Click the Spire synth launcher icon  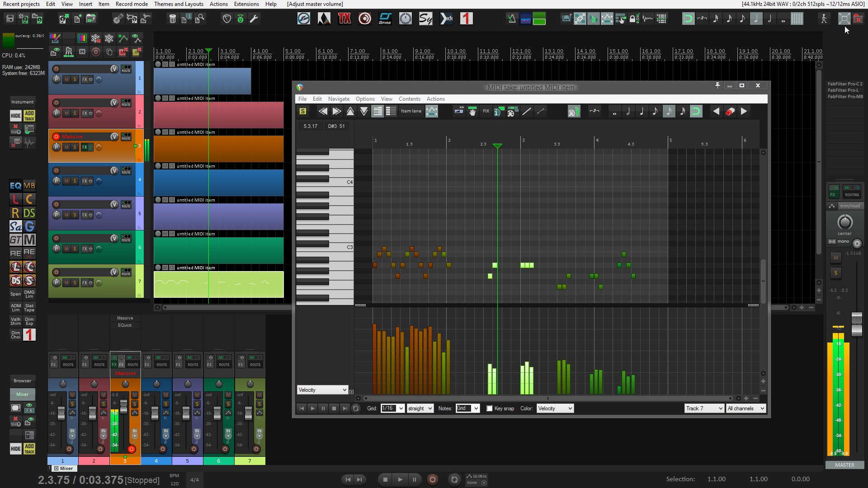385,19
